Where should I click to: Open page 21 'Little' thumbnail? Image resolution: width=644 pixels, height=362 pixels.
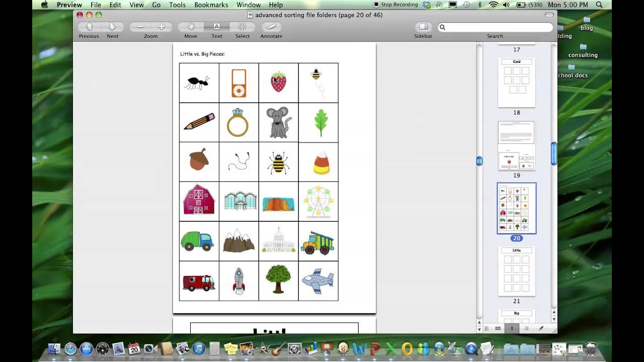[516, 271]
